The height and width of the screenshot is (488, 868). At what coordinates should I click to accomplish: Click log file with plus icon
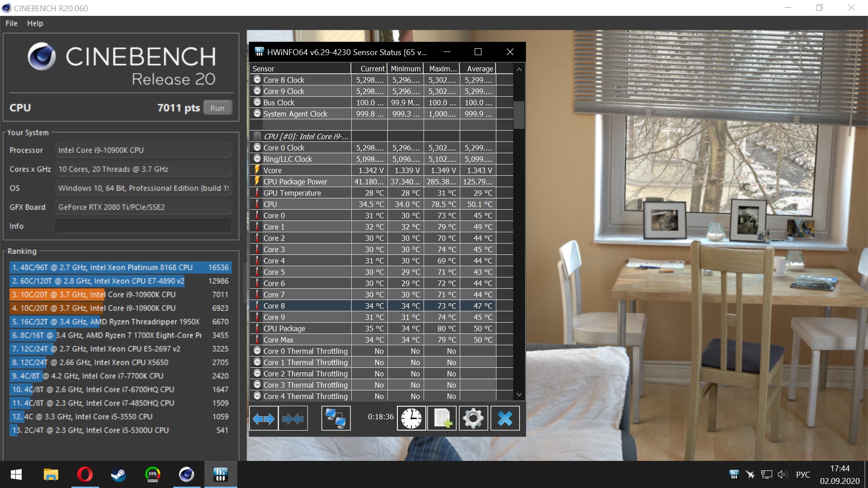pyautogui.click(x=442, y=418)
